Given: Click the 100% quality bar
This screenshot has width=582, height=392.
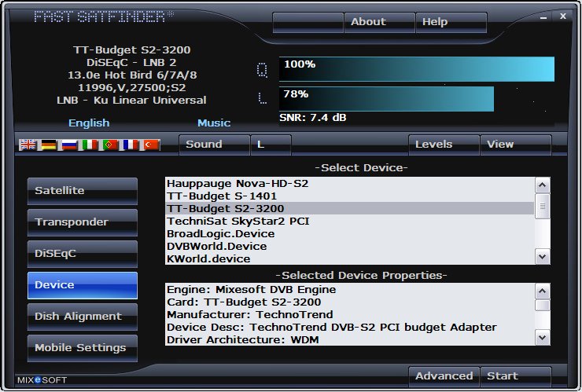Looking at the screenshot, I should (x=417, y=69).
